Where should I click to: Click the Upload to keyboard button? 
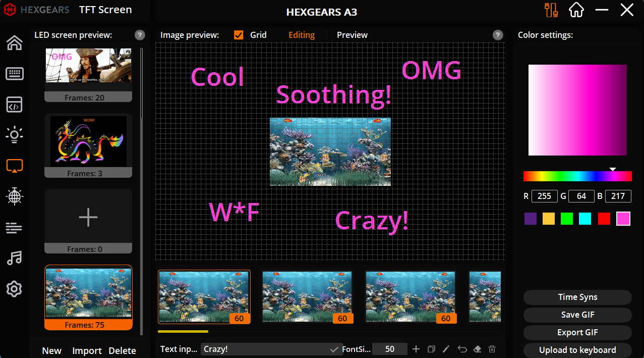(577, 350)
